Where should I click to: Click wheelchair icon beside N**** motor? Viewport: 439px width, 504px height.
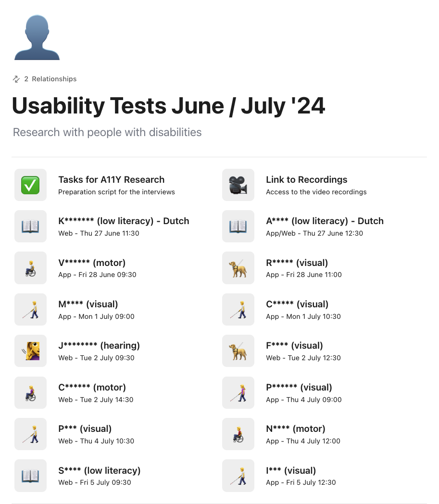click(x=238, y=434)
